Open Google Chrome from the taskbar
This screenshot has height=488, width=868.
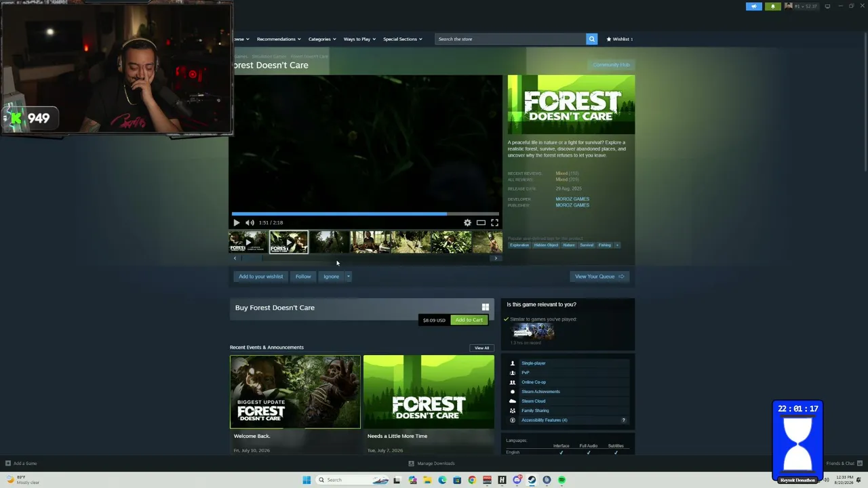(x=472, y=480)
